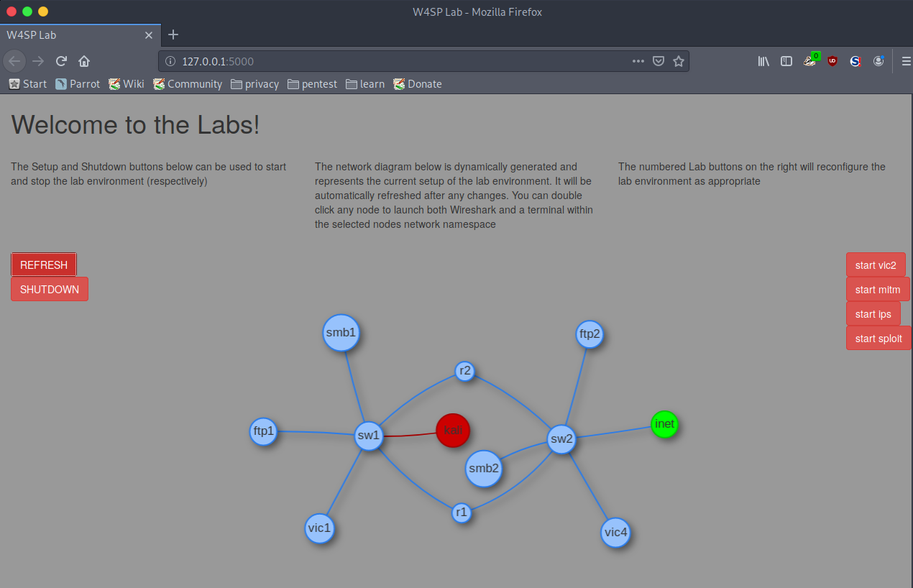913x588 pixels.
Task: Open page actions three-dot menu
Action: pos(638,61)
